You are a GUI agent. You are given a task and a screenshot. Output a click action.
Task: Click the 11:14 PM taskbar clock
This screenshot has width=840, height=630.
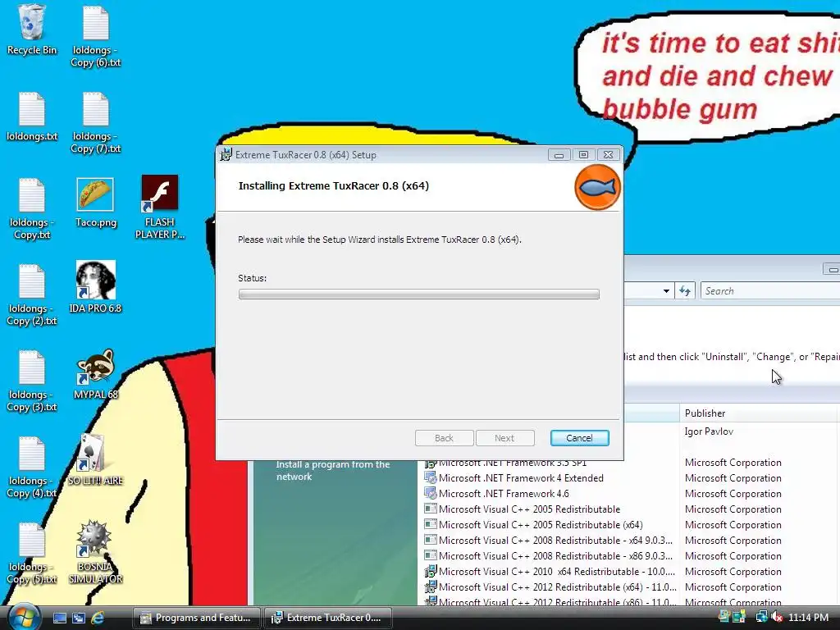click(x=808, y=617)
